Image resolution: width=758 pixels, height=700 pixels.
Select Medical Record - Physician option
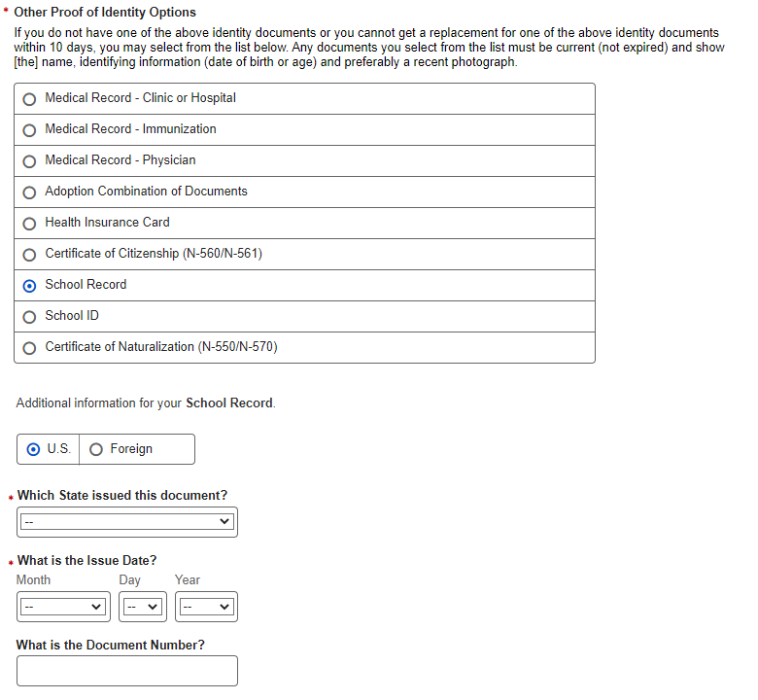click(x=30, y=161)
